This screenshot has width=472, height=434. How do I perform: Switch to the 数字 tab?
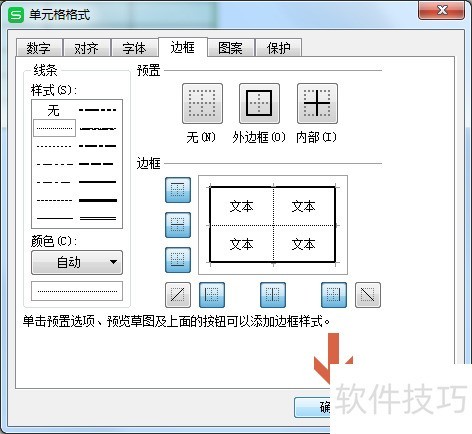click(x=39, y=48)
